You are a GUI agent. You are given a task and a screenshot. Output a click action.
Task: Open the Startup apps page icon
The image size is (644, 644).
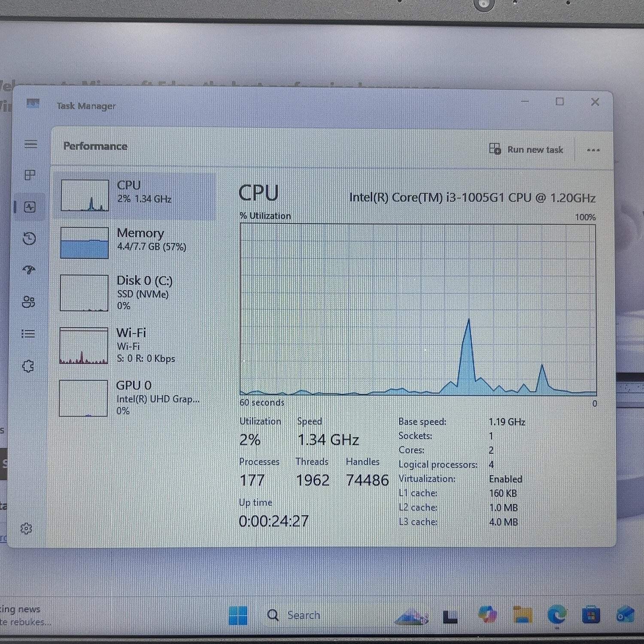coord(29,270)
